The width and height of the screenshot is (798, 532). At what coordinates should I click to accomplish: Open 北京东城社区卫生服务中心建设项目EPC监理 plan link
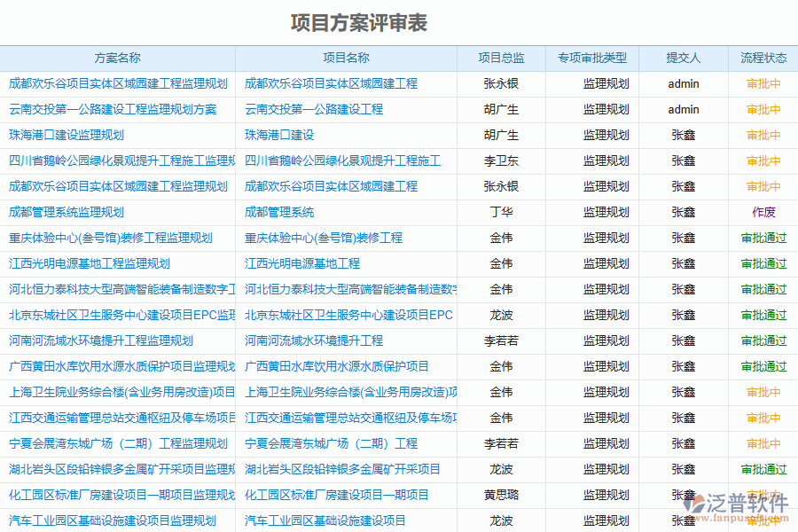pos(121,315)
